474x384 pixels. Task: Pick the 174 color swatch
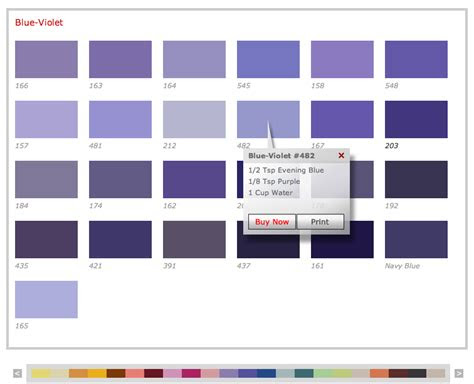tap(120, 179)
